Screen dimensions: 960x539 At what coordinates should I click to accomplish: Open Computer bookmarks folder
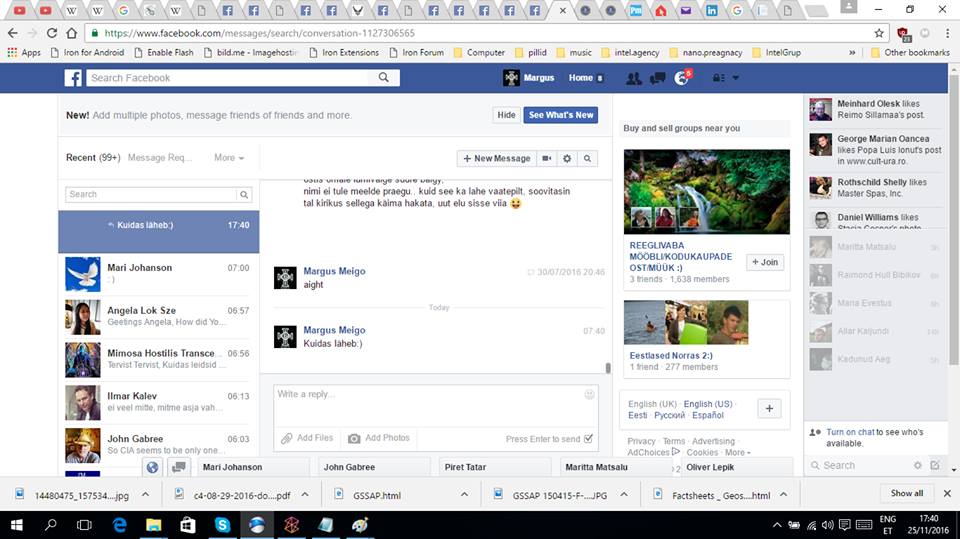(x=479, y=53)
